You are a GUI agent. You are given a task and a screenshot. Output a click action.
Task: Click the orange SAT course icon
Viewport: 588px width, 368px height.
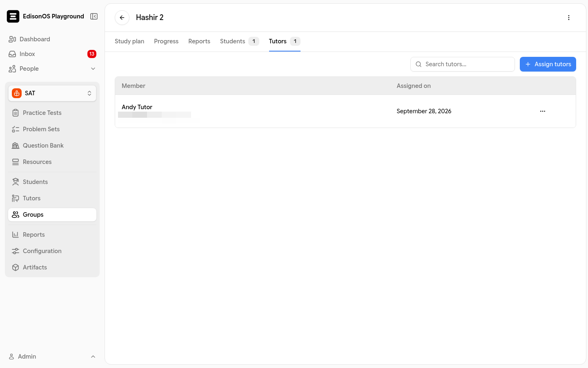click(17, 93)
